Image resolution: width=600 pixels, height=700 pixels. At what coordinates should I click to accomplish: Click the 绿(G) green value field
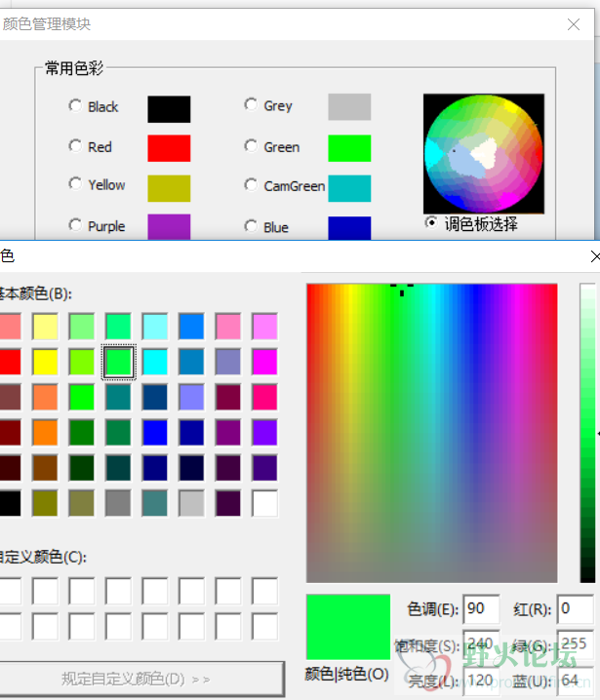tap(576, 643)
